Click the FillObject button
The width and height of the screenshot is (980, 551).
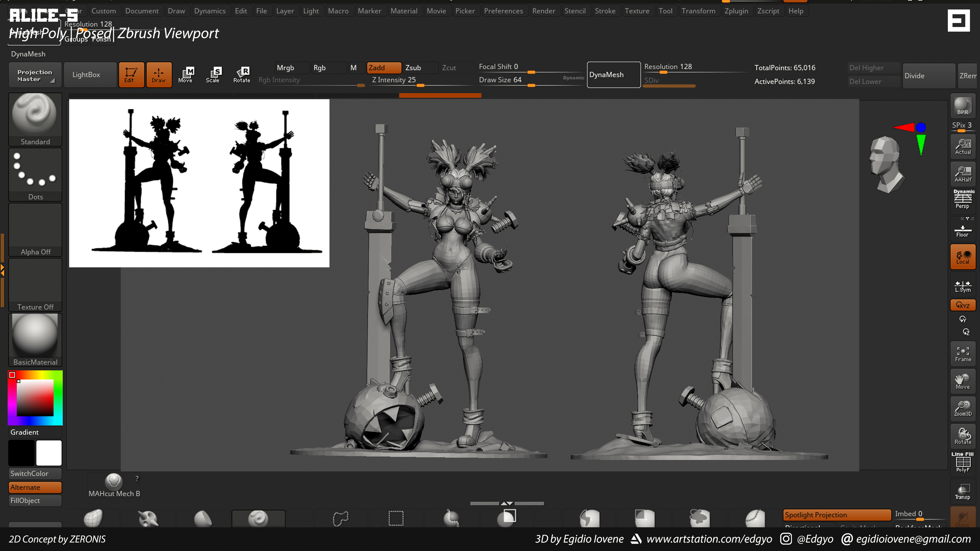pyautogui.click(x=35, y=500)
